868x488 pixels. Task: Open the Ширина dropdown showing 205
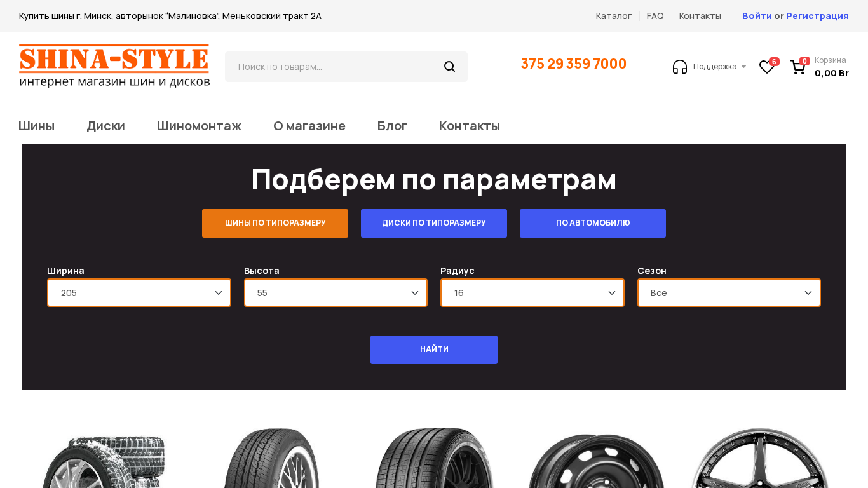[139, 293]
